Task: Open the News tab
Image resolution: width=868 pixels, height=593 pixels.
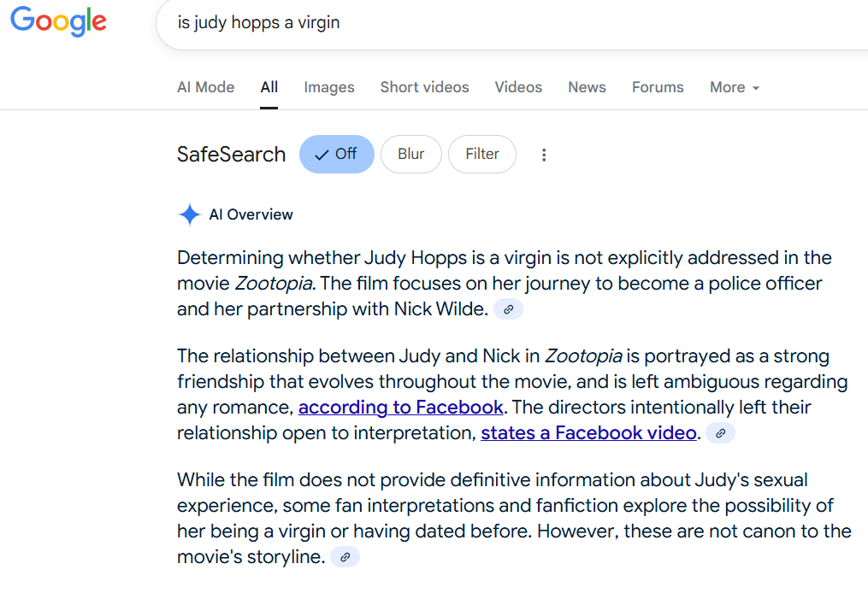Action: [x=587, y=87]
